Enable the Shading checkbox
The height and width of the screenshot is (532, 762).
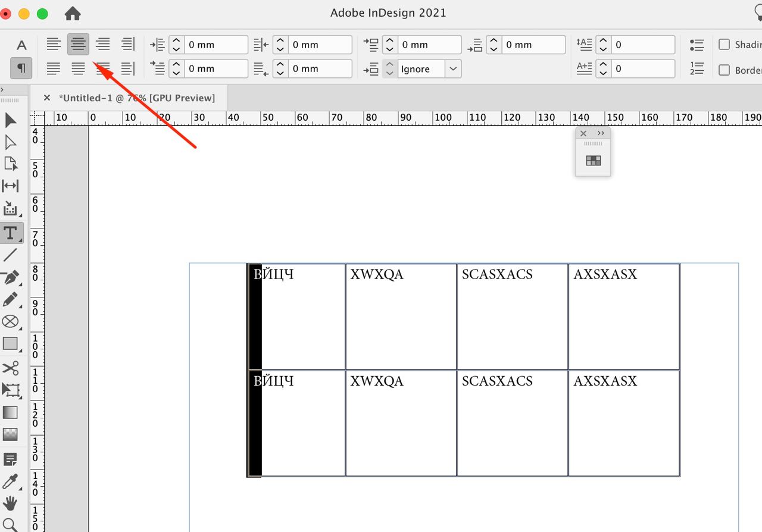[724, 45]
